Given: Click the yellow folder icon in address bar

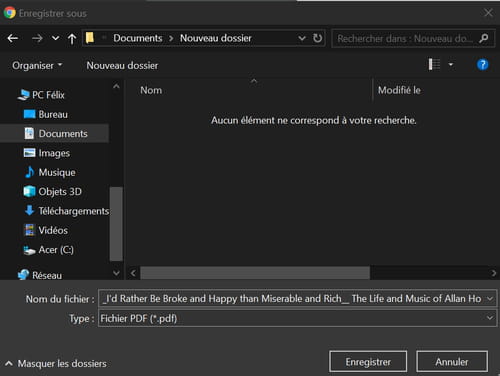Looking at the screenshot, I should point(90,38).
